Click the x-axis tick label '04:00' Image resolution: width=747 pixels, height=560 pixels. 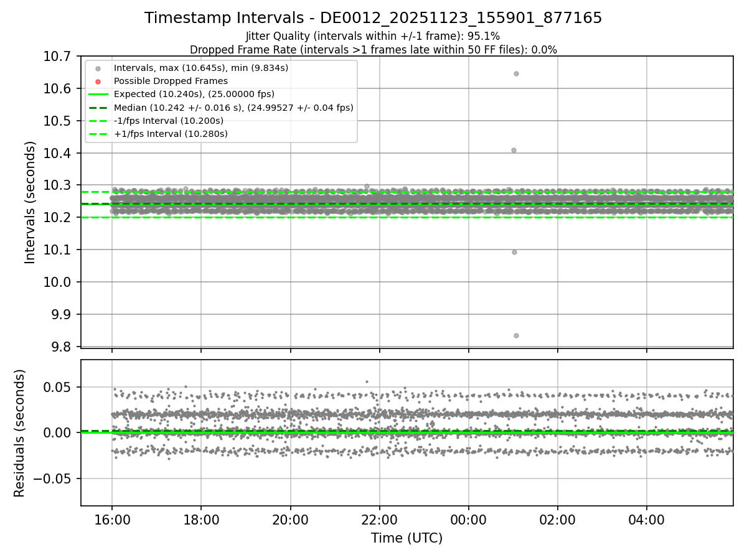[x=647, y=519]
